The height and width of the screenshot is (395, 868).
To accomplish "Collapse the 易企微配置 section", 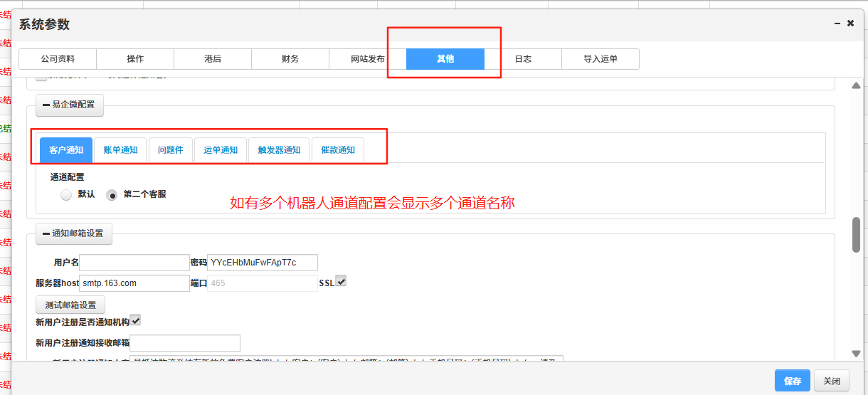I will point(70,105).
